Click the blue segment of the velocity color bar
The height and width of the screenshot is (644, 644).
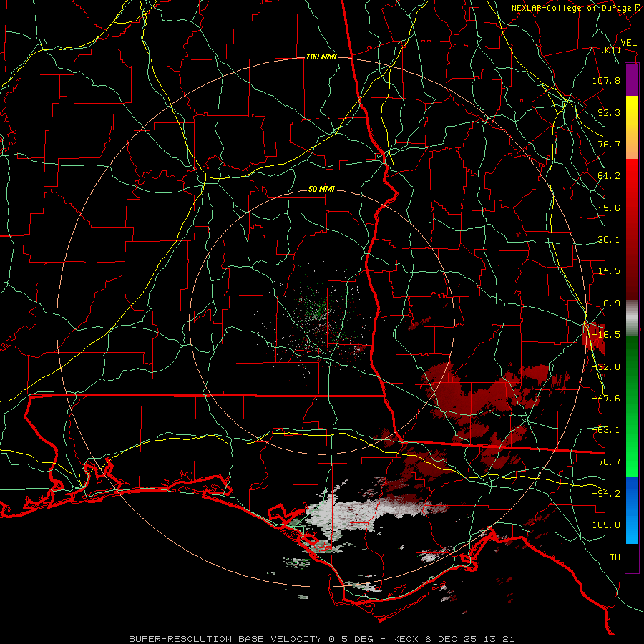(632, 510)
